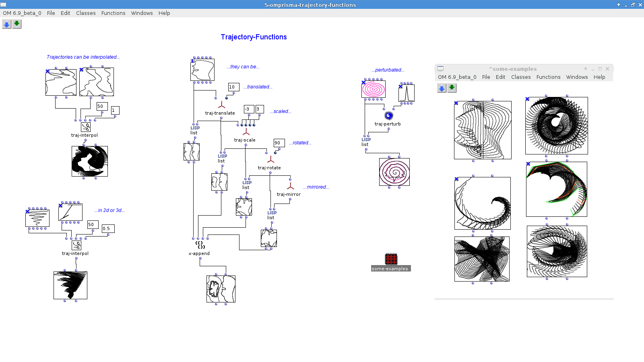
Task: Toggle lock on the pink spiral trajectory
Action: (363, 82)
